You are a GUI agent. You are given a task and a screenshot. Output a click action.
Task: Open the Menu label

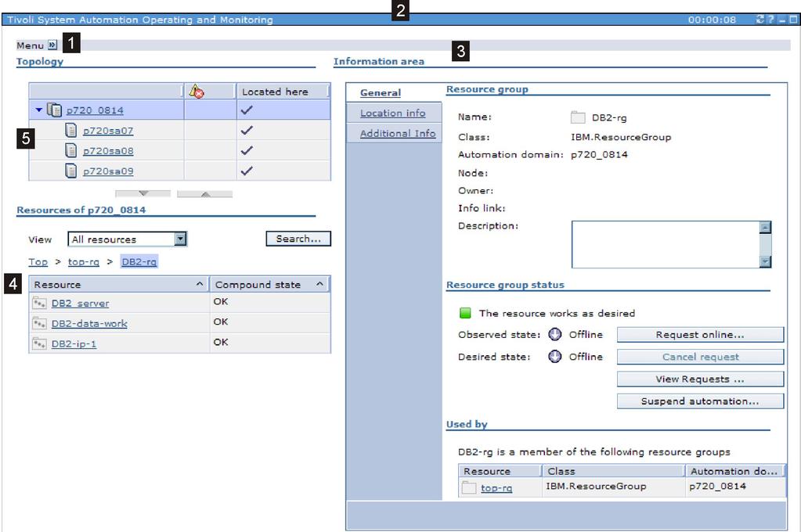30,45
